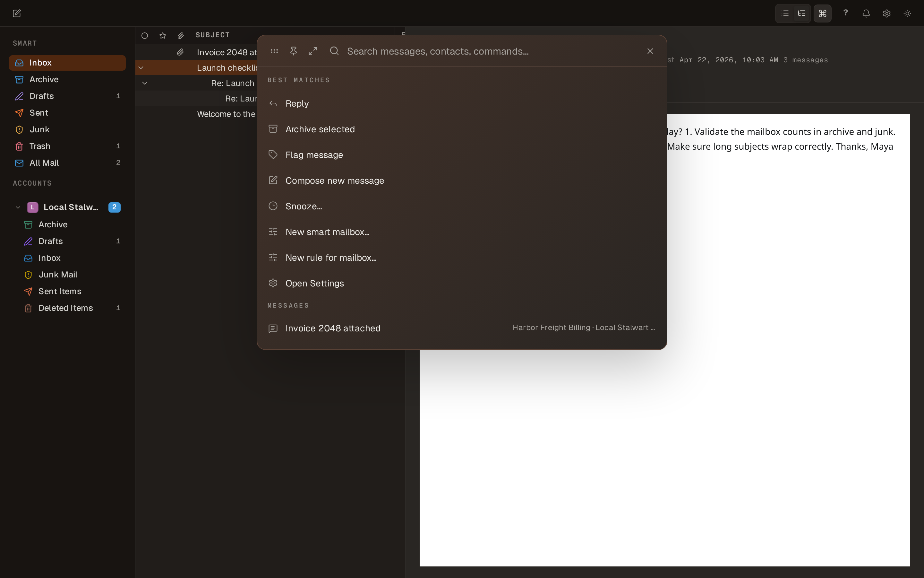
Task: Open the account's Inbox folder
Action: pos(72,258)
